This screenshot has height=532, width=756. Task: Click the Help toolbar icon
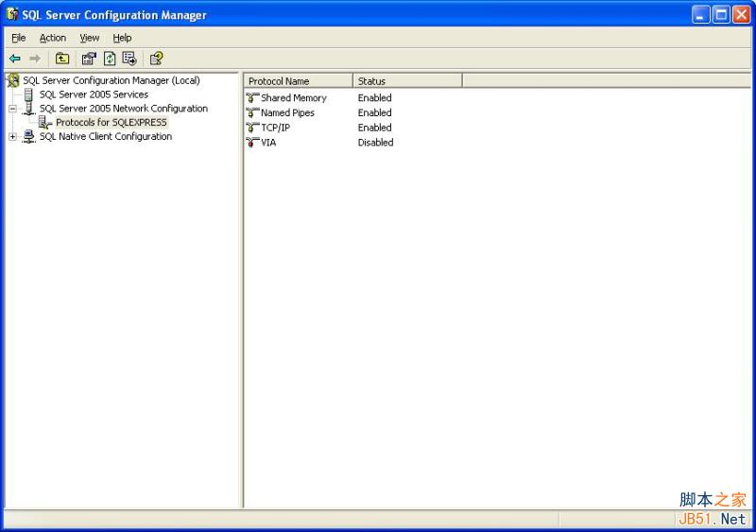156,59
